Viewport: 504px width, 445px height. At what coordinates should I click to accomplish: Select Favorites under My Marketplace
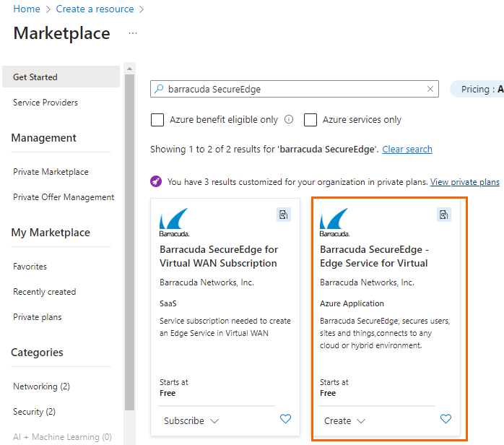[30, 267]
